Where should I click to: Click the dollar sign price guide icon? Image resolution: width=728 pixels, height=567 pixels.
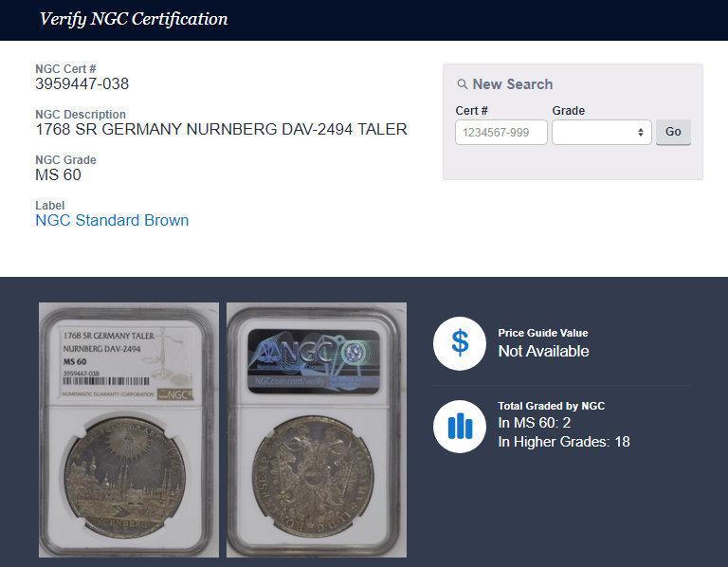point(460,343)
